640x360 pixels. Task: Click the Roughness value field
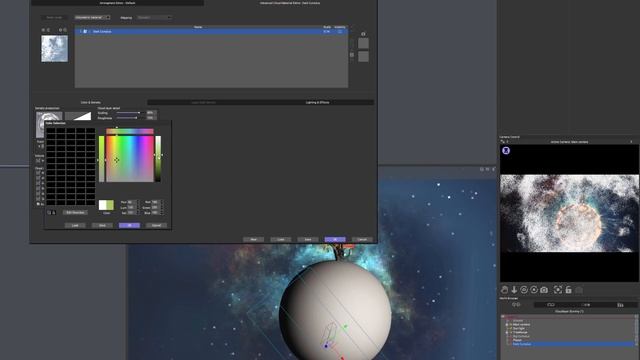(151, 118)
